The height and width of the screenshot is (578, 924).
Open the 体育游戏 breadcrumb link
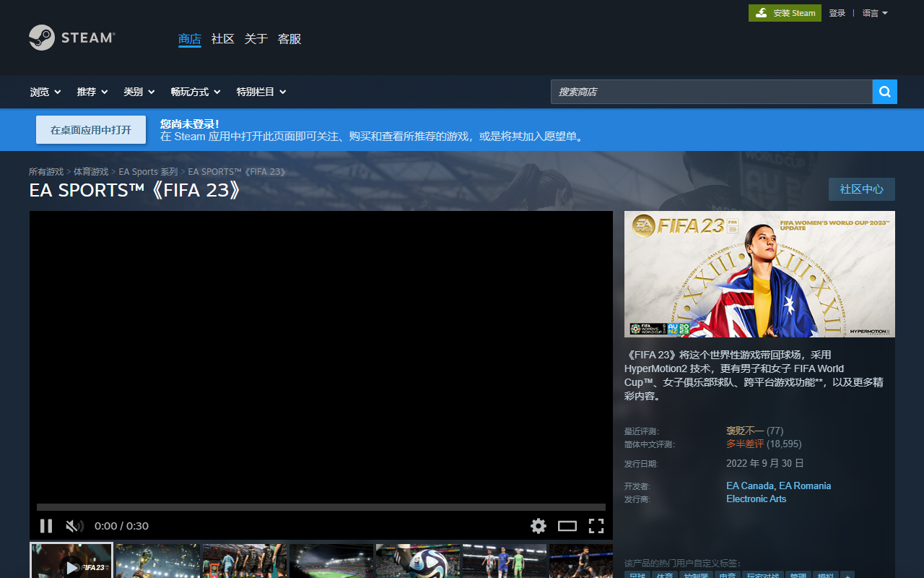91,172
